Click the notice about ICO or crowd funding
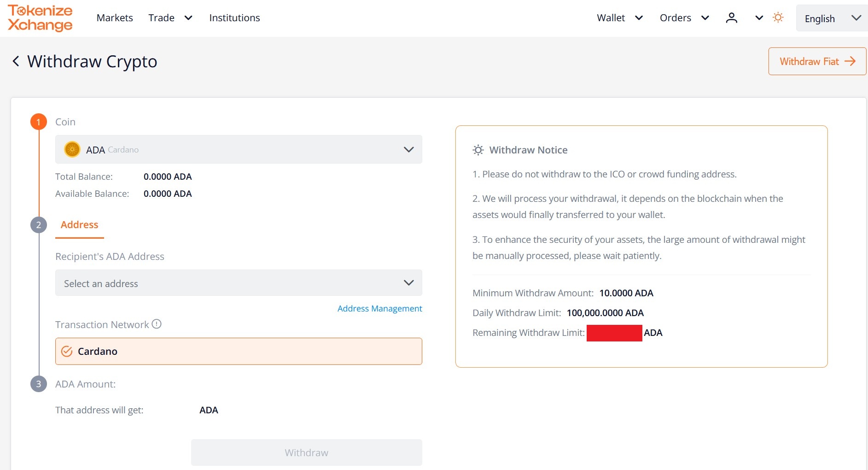 [604, 174]
